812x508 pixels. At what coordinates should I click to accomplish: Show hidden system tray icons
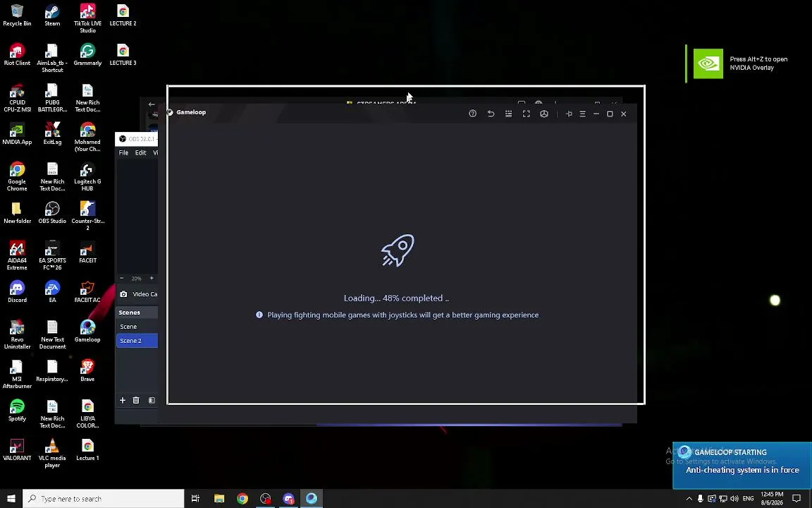(x=689, y=499)
